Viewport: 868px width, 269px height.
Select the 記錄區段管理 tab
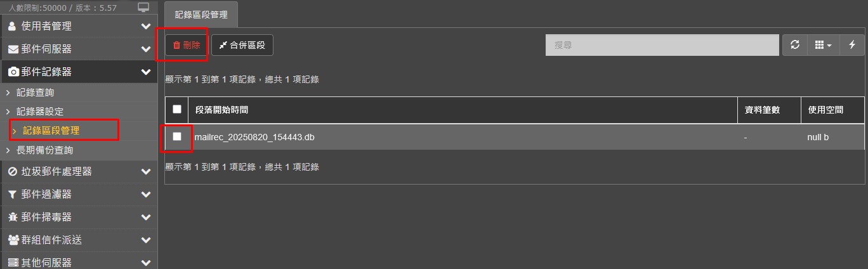201,15
